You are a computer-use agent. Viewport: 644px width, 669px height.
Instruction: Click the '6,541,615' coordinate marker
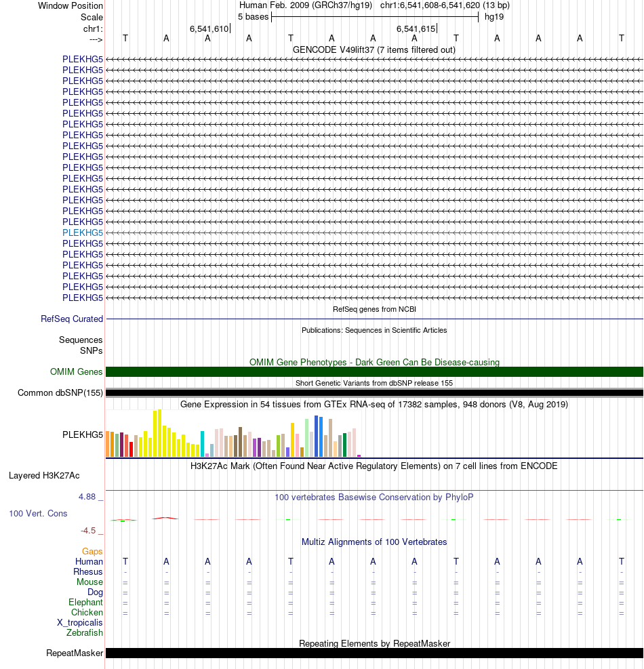[x=416, y=28]
